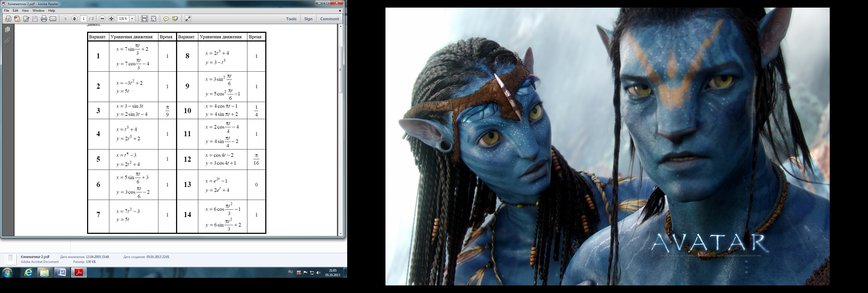Zoom in using the plus button
The height and width of the screenshot is (293, 868).
(x=111, y=19)
